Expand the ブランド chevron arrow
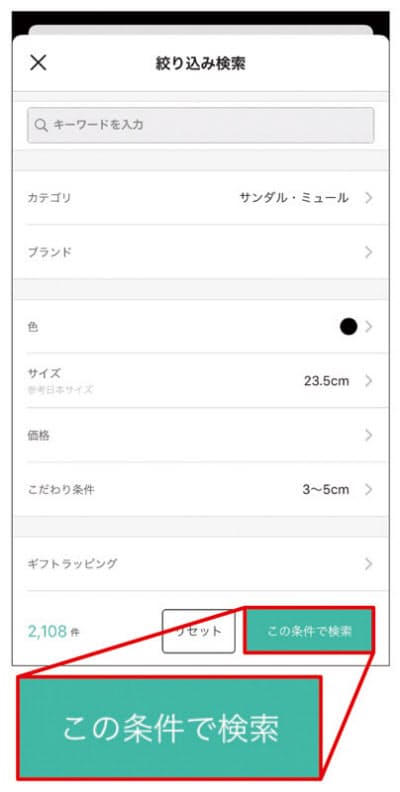The width and height of the screenshot is (400, 792). click(369, 252)
